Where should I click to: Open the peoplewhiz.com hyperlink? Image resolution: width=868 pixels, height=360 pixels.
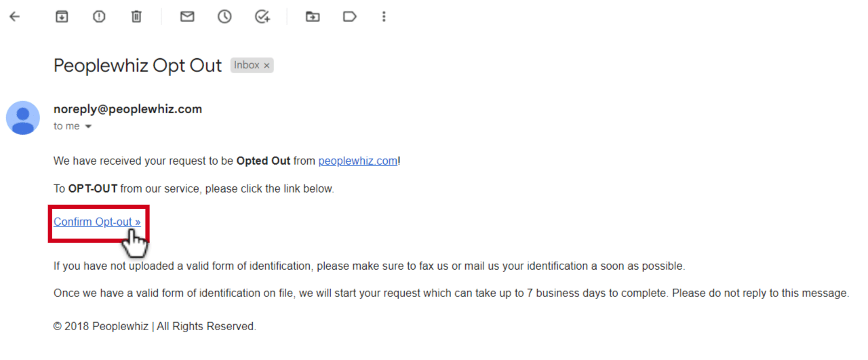click(x=357, y=161)
